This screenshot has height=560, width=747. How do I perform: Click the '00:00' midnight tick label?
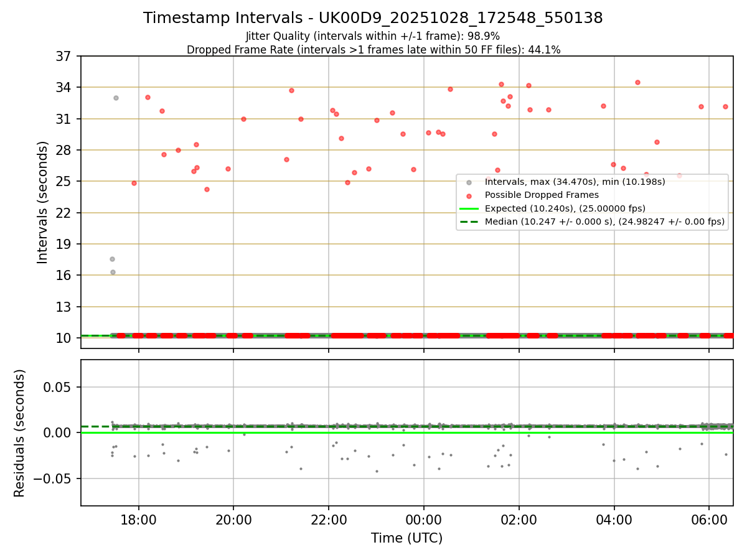point(424,520)
